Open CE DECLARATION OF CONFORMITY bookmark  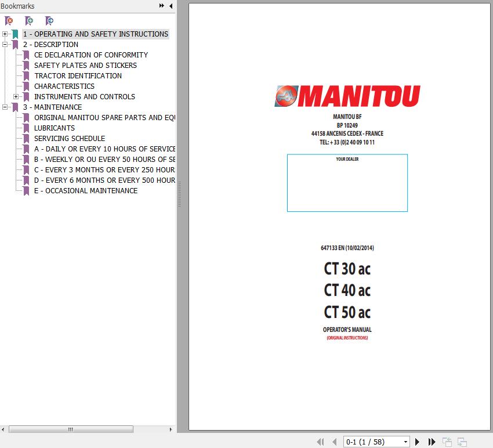[x=91, y=55]
